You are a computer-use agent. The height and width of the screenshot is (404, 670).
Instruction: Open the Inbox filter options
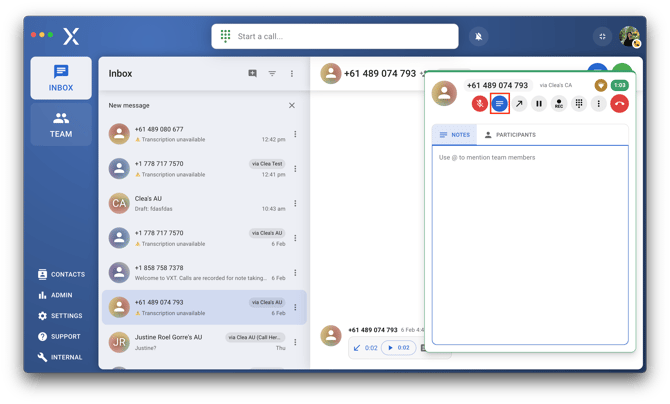[272, 74]
